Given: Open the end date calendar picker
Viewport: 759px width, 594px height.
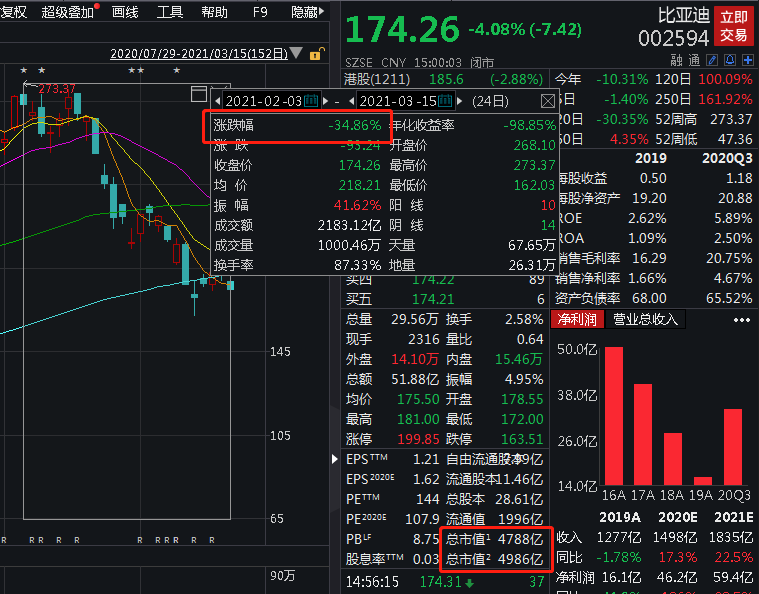Looking at the screenshot, I should click(445, 101).
